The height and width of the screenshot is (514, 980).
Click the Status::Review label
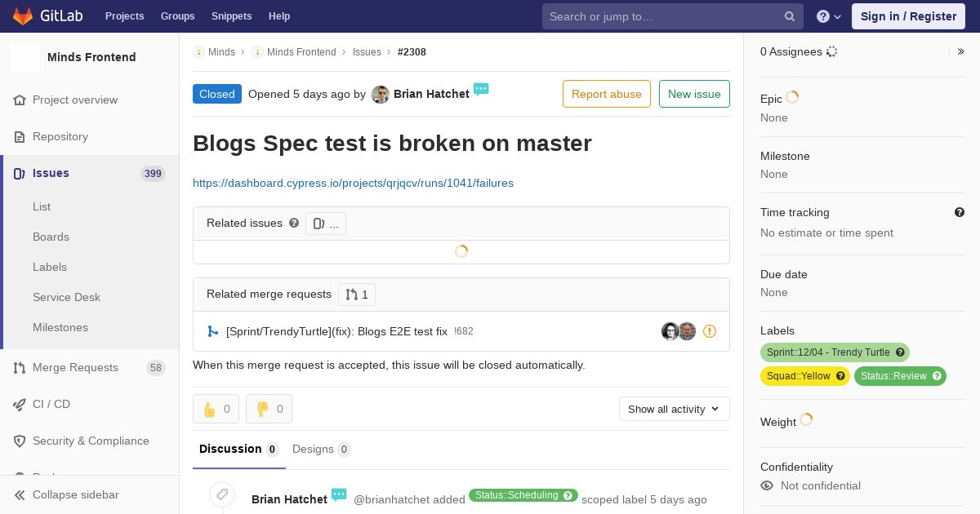[x=900, y=376]
